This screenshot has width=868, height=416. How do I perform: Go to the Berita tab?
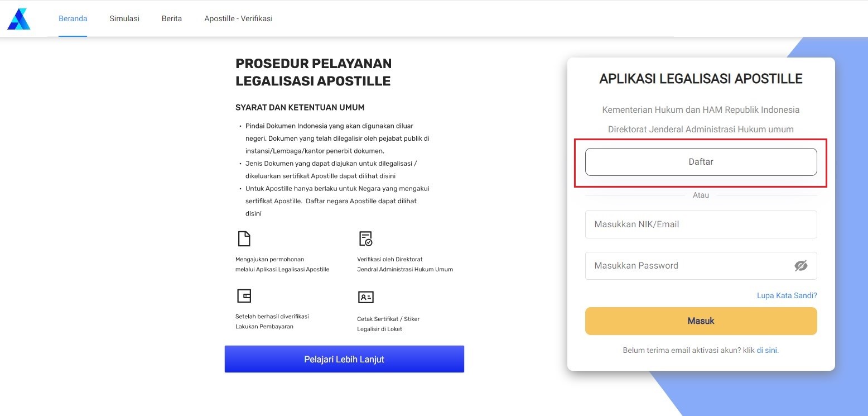point(172,18)
